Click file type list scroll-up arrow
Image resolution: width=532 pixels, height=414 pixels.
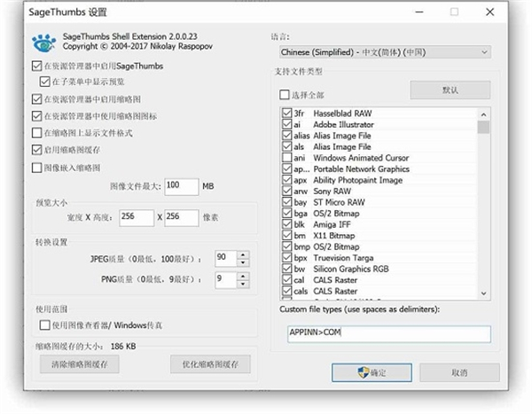[x=484, y=114]
